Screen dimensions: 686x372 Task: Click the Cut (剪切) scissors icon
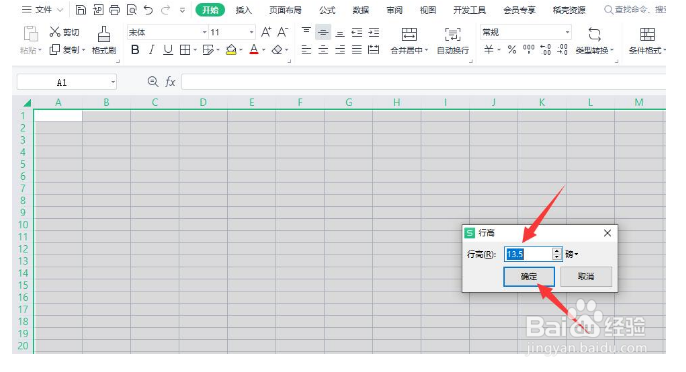coord(55,32)
